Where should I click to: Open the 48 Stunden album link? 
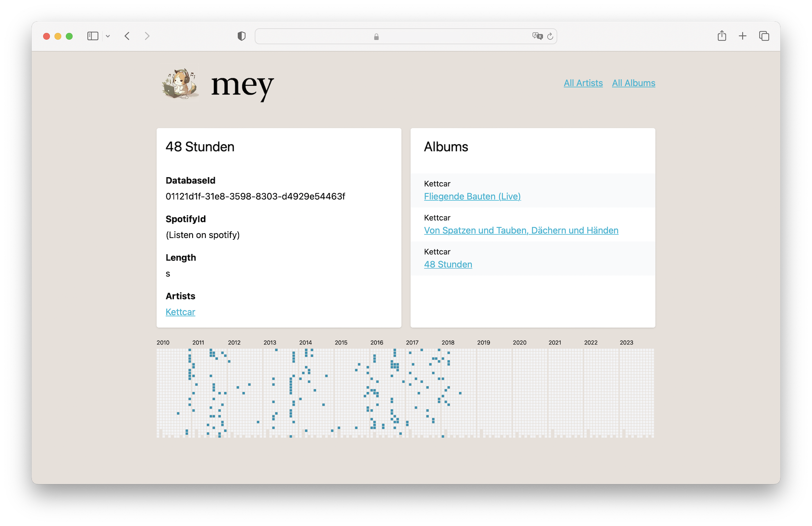click(x=448, y=265)
